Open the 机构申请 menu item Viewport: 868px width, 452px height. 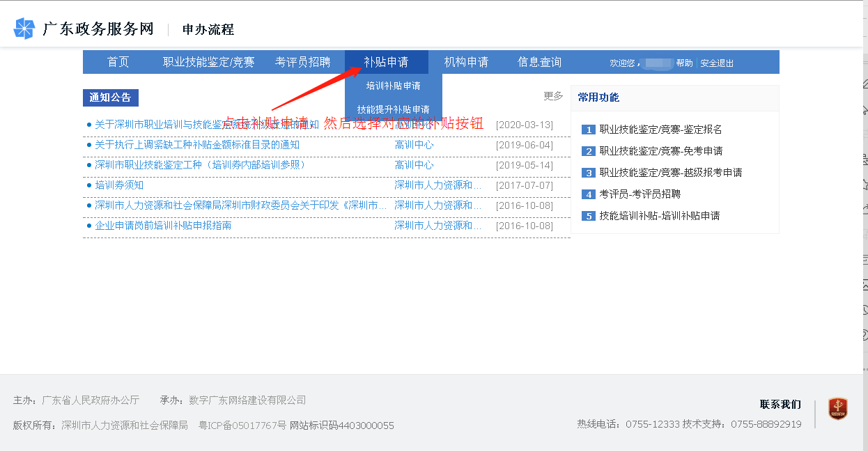pyautogui.click(x=466, y=62)
